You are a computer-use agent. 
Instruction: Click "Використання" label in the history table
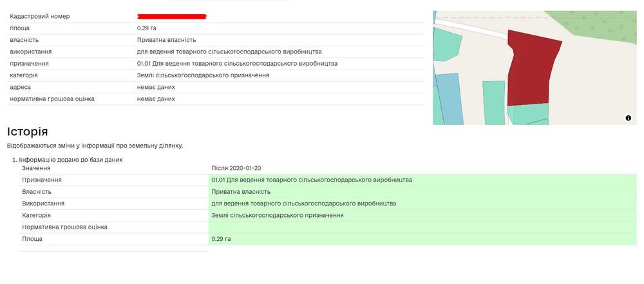tap(43, 204)
